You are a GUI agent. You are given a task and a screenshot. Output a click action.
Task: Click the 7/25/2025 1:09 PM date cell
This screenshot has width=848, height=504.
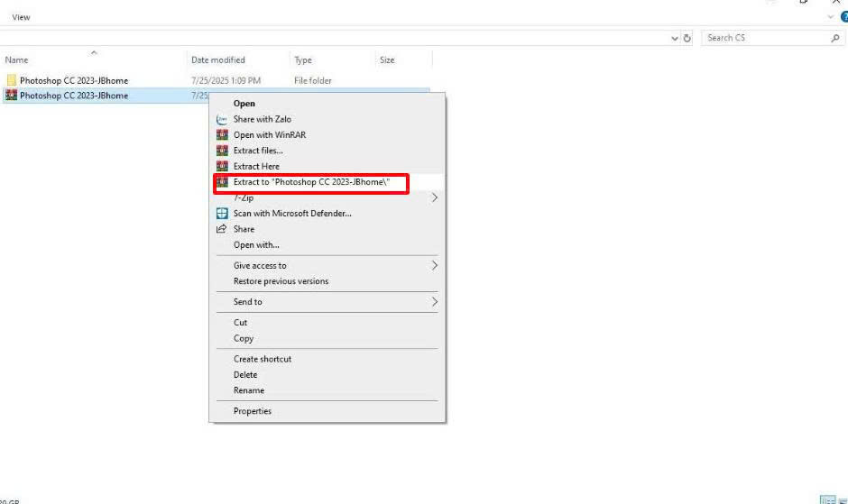pos(226,80)
